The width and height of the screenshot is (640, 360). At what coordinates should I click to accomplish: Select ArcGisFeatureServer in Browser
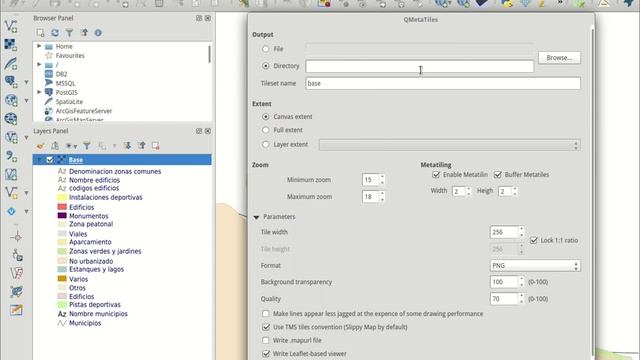[84, 111]
